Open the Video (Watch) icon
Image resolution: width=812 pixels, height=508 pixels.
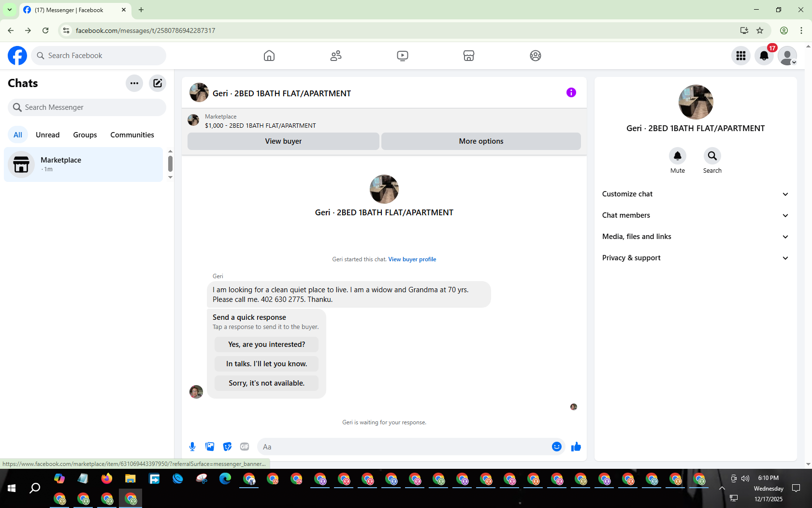point(402,56)
